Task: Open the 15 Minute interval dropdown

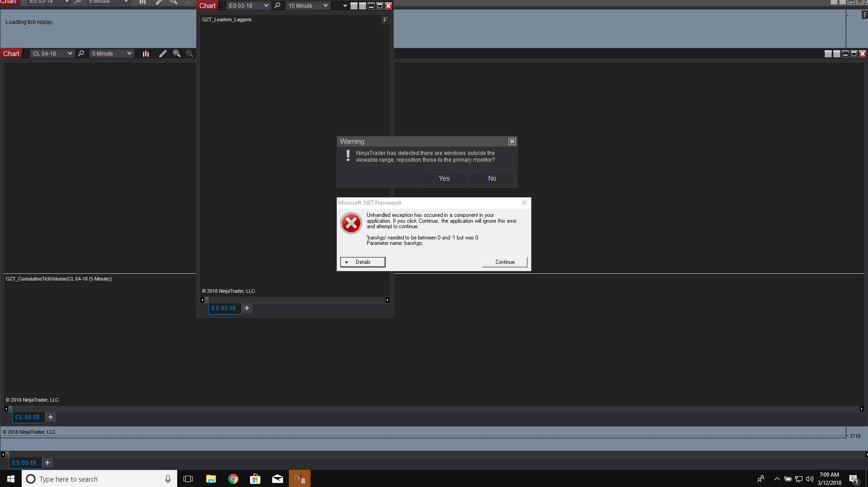Action: point(308,6)
